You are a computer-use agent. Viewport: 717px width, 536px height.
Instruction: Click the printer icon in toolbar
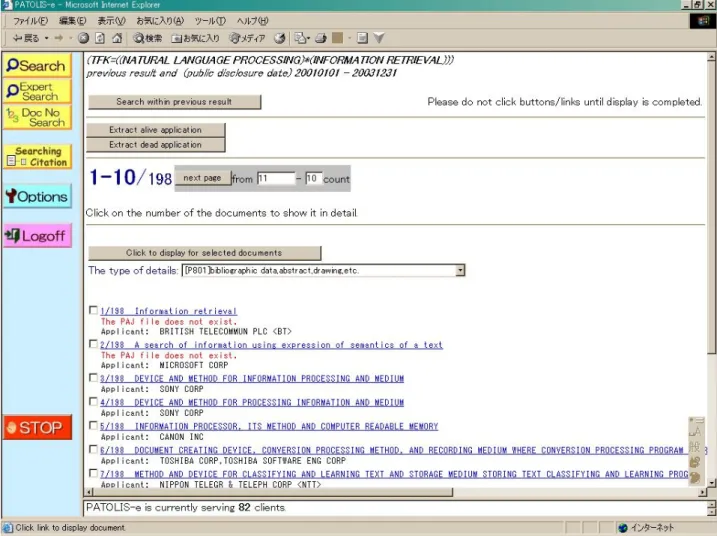pos(321,38)
